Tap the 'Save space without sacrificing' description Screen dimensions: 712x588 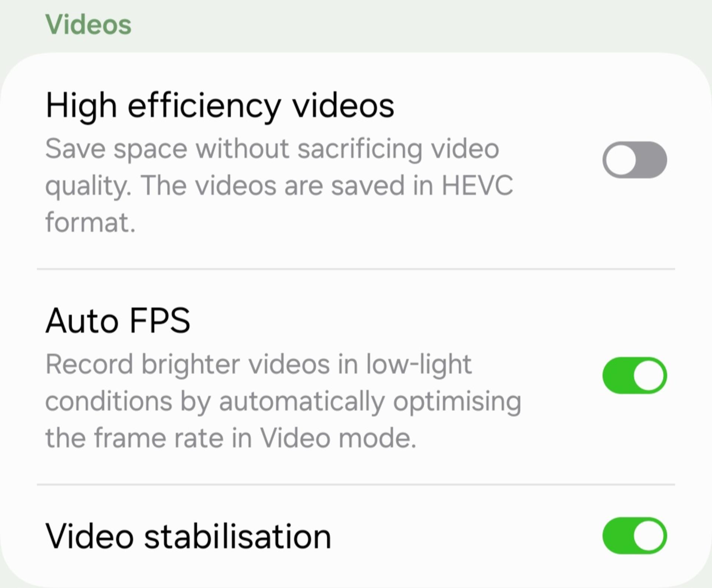[x=279, y=185]
